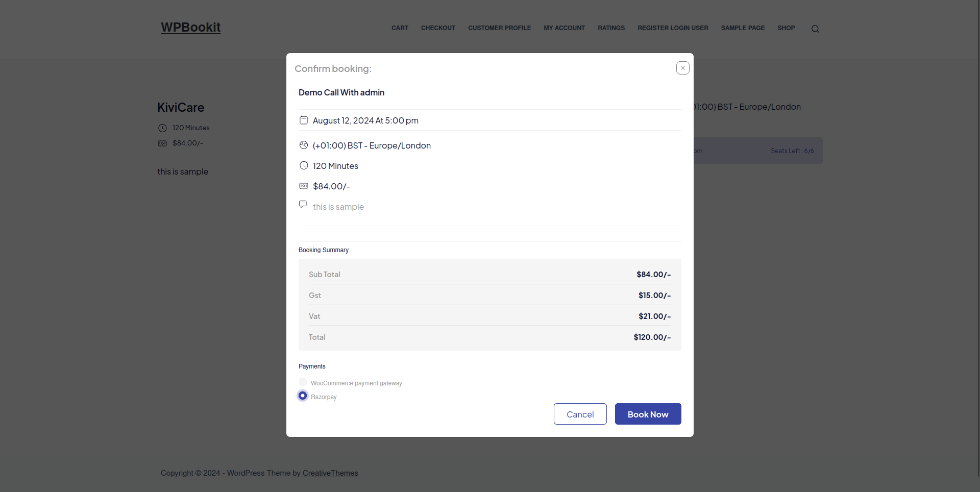Click the search magnifier icon in header
Image resolution: width=980 pixels, height=492 pixels.
click(x=815, y=29)
